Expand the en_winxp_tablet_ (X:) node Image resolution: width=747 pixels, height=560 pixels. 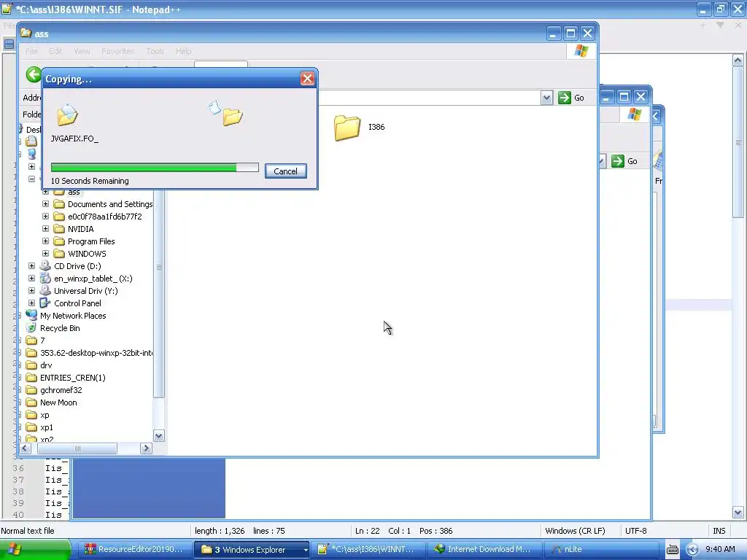[x=32, y=278]
